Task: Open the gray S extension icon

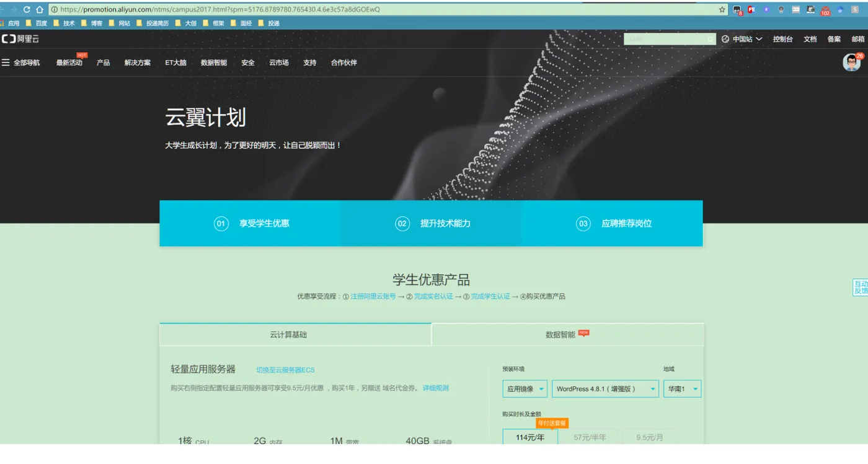Action: 855,10
